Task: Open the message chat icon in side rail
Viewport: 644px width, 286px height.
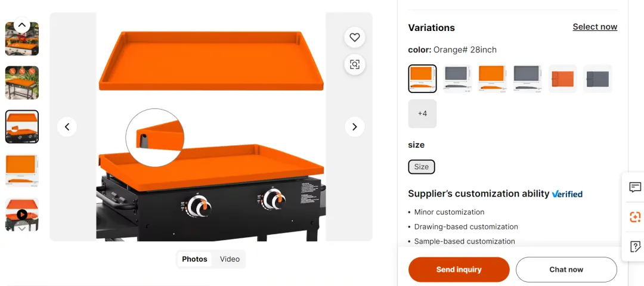Action: pos(635,188)
